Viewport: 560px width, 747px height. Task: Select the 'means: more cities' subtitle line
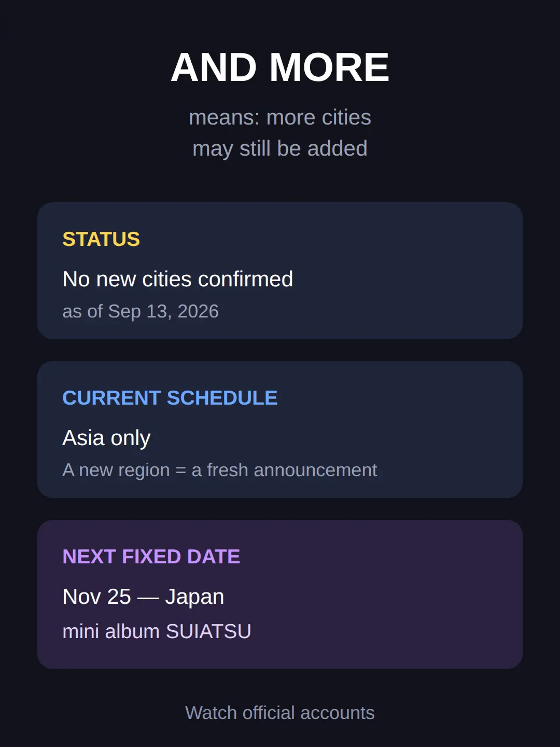(280, 117)
